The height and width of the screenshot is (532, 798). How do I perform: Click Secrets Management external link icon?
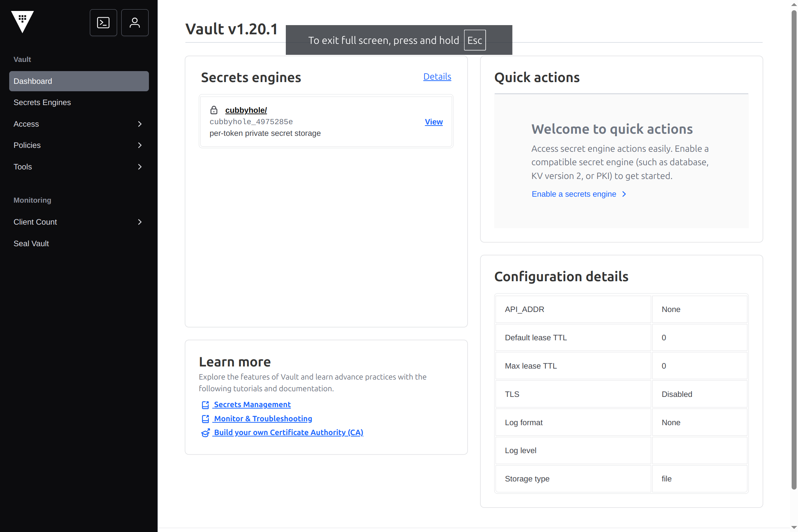coord(205,405)
